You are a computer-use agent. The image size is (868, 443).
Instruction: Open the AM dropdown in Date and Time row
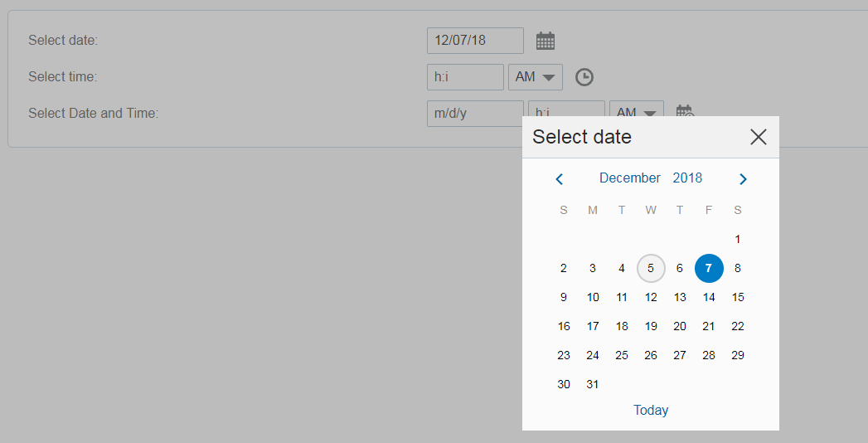point(636,111)
